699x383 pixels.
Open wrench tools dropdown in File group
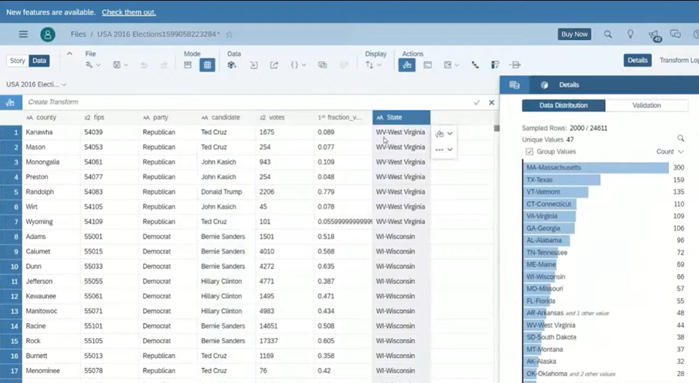(x=93, y=65)
